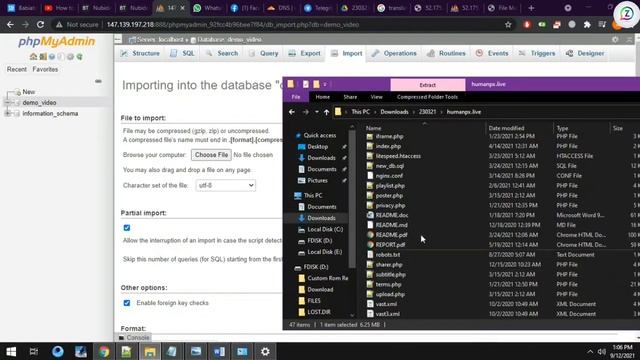Open the quick access toolbar dropdown in File Explorer

[x=325, y=84]
